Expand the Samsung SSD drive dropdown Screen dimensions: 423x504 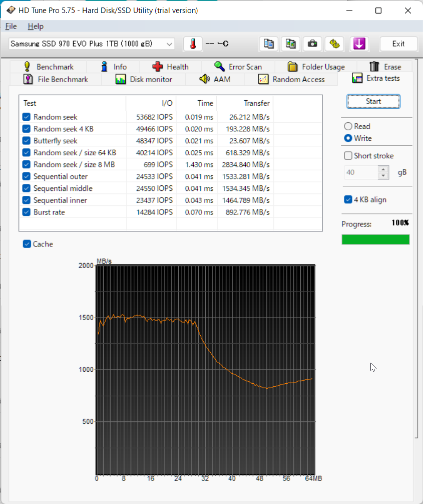click(92, 44)
